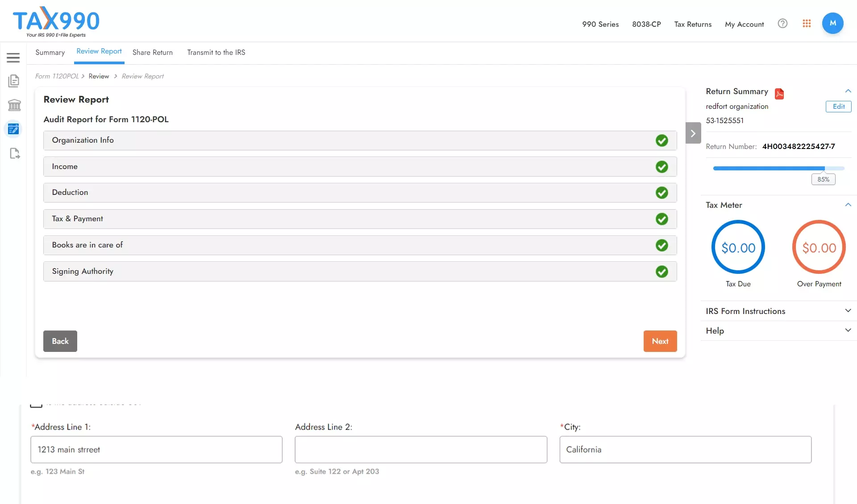Click inside the Address Line 2 field

point(421,450)
